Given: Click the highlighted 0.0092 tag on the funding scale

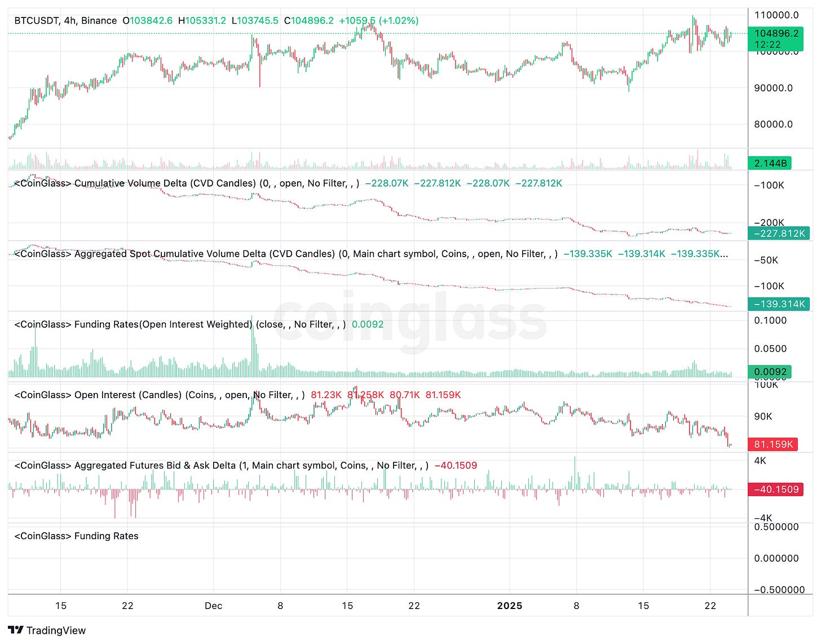Looking at the screenshot, I should click(x=770, y=372).
